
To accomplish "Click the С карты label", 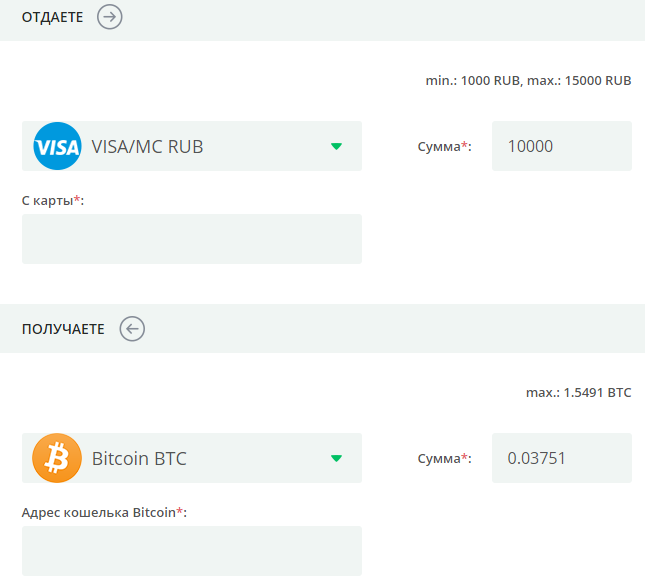I will [x=53, y=200].
